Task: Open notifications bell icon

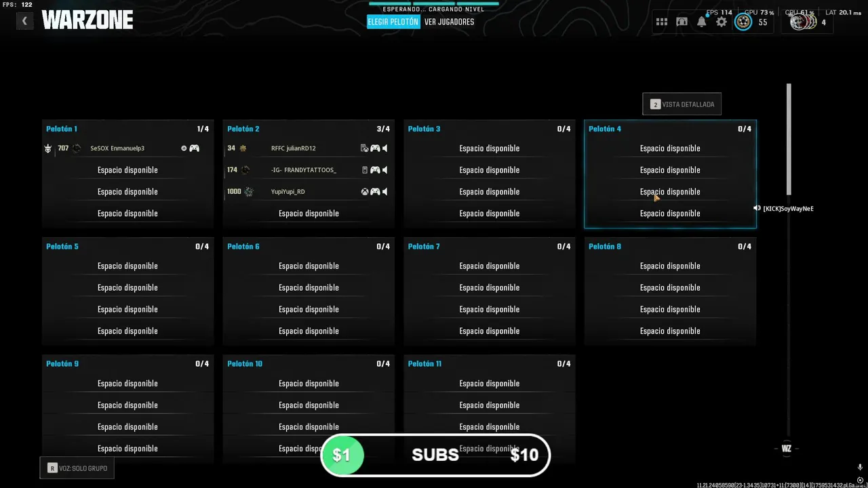Action: (x=702, y=22)
